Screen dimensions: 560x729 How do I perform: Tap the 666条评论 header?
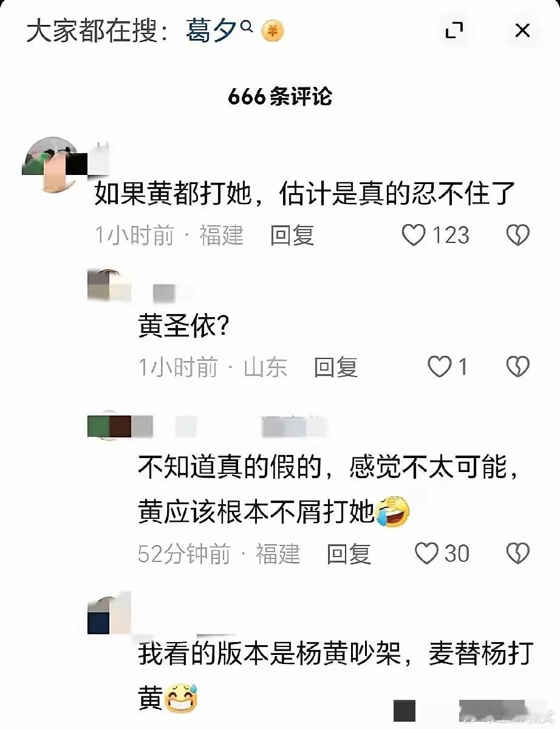point(280,97)
